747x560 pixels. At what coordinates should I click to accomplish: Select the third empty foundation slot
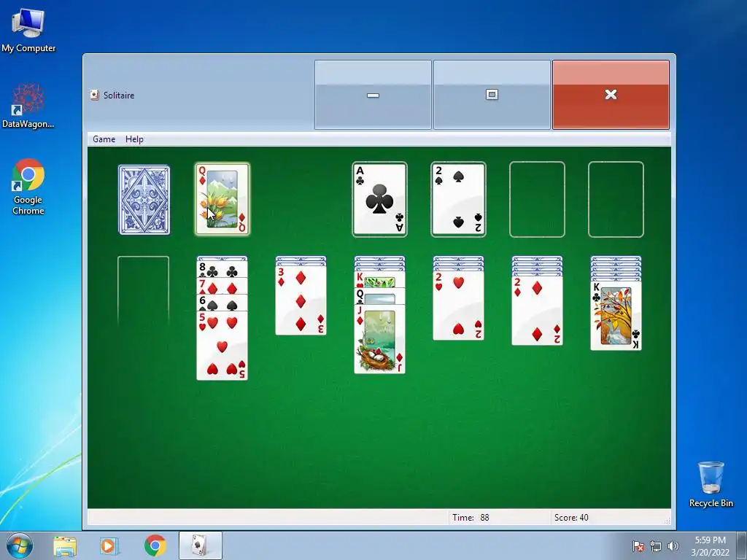click(537, 199)
